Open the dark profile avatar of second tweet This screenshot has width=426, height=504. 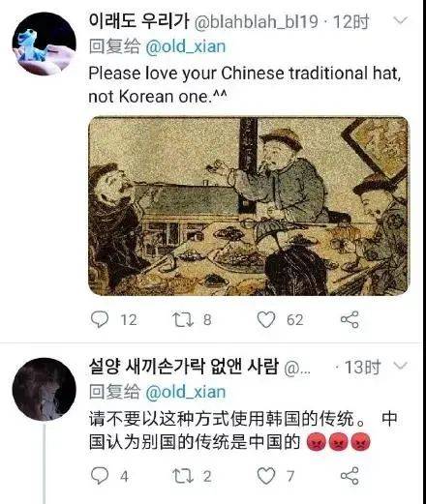click(45, 389)
